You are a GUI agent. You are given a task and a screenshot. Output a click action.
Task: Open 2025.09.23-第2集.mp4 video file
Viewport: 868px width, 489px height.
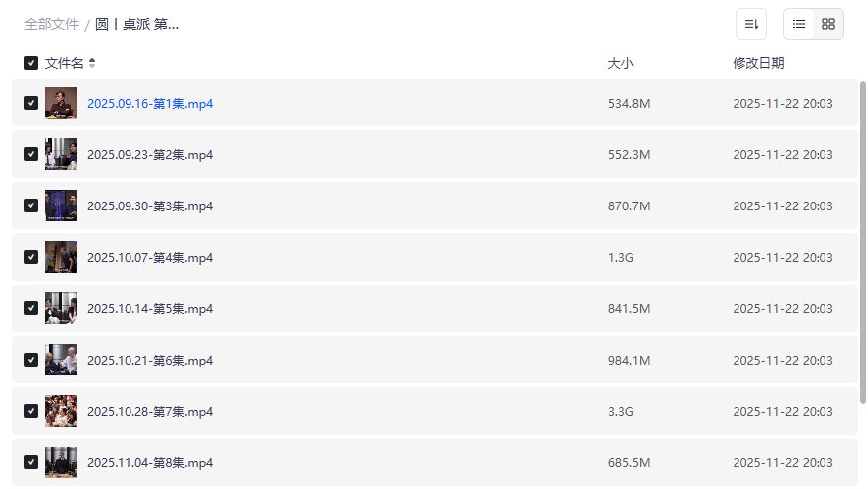149,154
